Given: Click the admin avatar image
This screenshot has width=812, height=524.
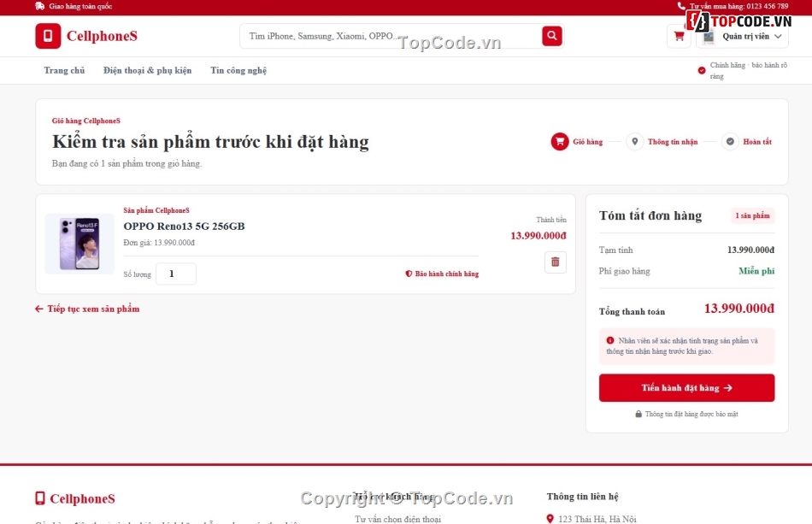Looking at the screenshot, I should 709,36.
